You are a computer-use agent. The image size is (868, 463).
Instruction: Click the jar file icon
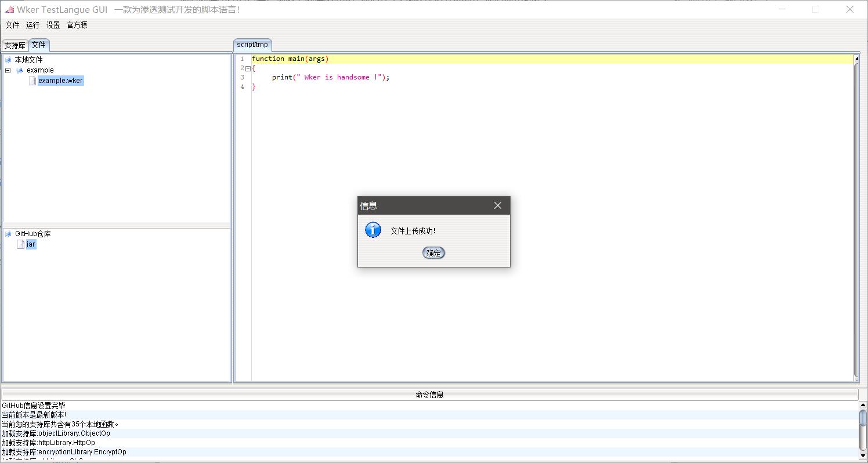pos(21,244)
